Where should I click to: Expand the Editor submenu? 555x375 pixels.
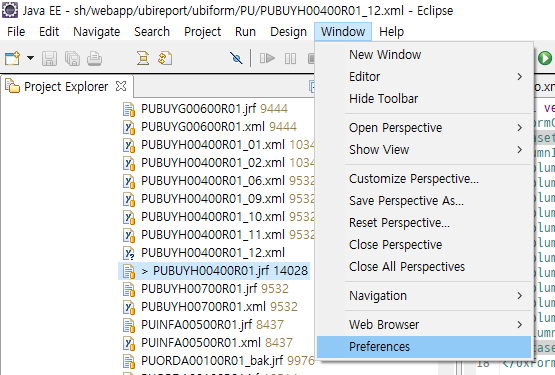pos(424,76)
